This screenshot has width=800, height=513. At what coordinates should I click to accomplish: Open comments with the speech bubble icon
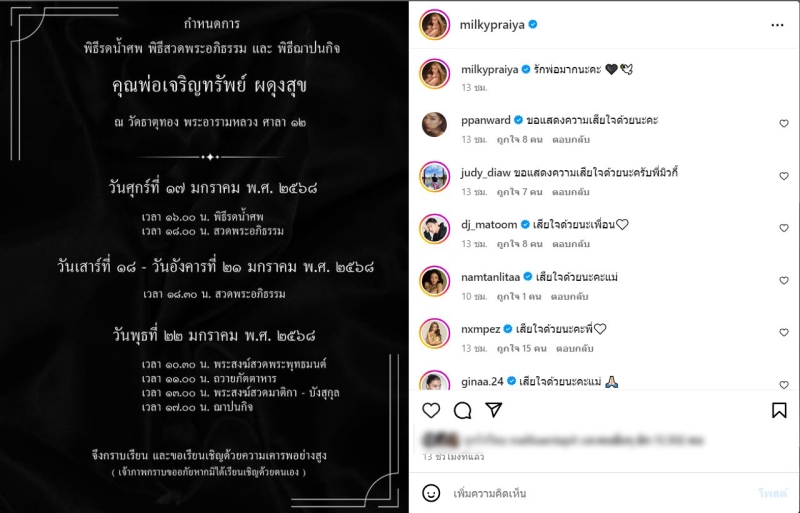pyautogui.click(x=463, y=410)
